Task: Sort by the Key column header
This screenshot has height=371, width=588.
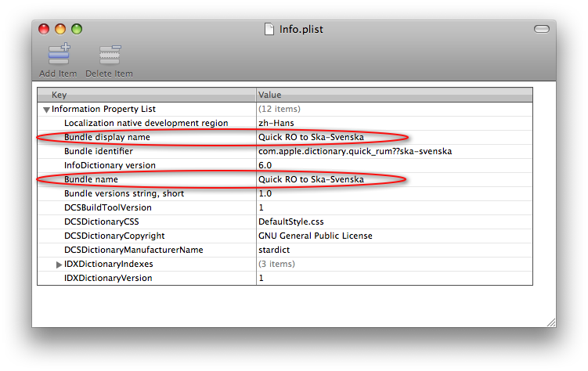Action: pyautogui.click(x=146, y=95)
